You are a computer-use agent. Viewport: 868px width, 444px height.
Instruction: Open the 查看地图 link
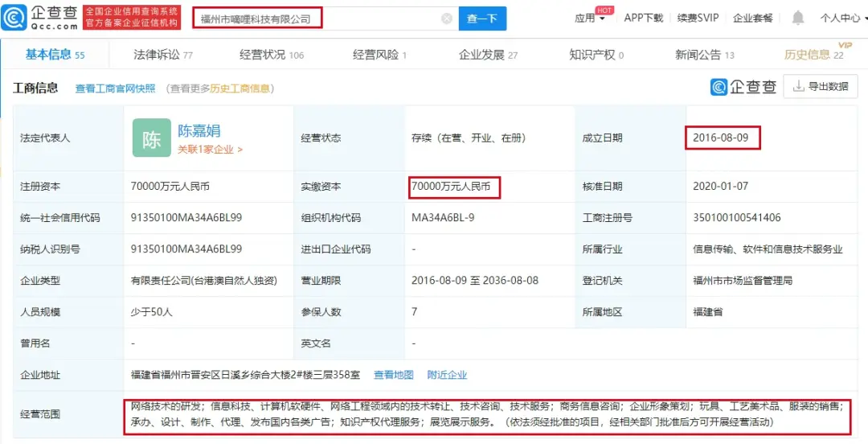[394, 375]
